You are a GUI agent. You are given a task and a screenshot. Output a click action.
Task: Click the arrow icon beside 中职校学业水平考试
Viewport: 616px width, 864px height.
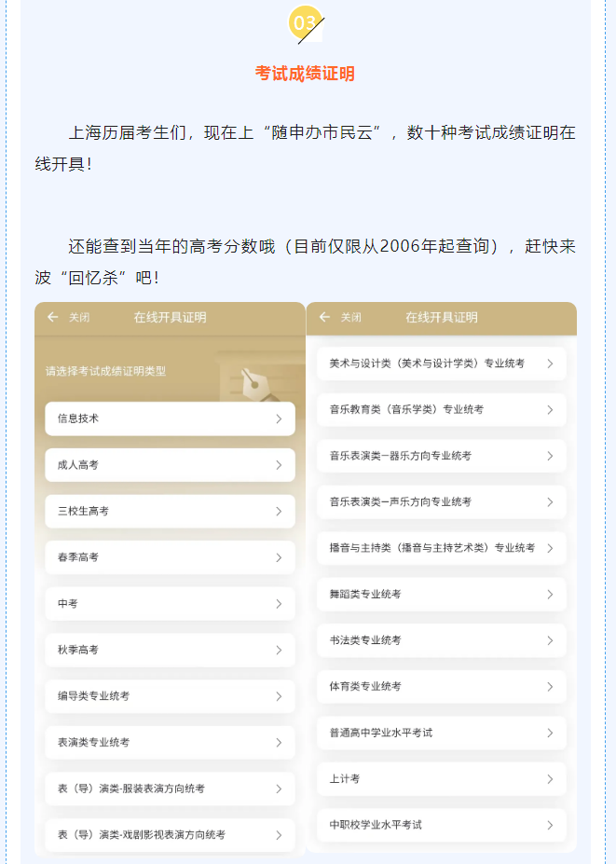(x=550, y=825)
